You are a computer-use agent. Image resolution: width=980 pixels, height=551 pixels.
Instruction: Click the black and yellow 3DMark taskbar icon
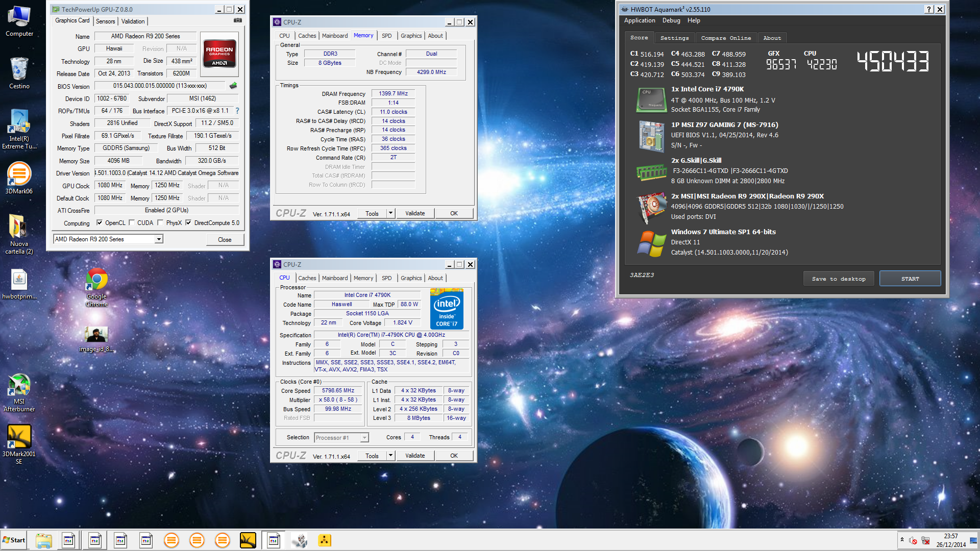click(x=248, y=540)
